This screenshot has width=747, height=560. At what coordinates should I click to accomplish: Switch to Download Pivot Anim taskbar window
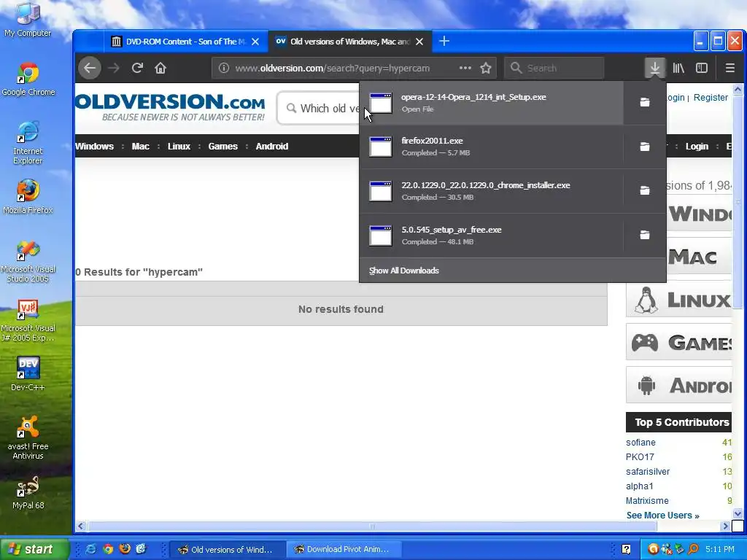[344, 549]
